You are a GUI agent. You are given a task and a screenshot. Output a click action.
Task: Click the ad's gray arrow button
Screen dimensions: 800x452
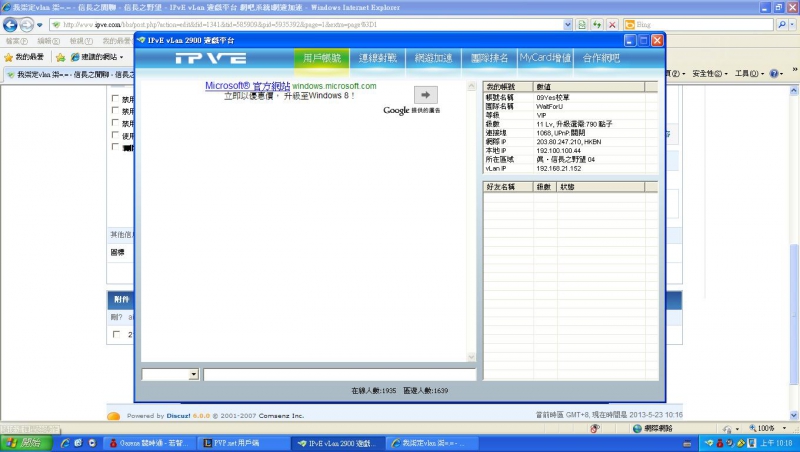(426, 95)
